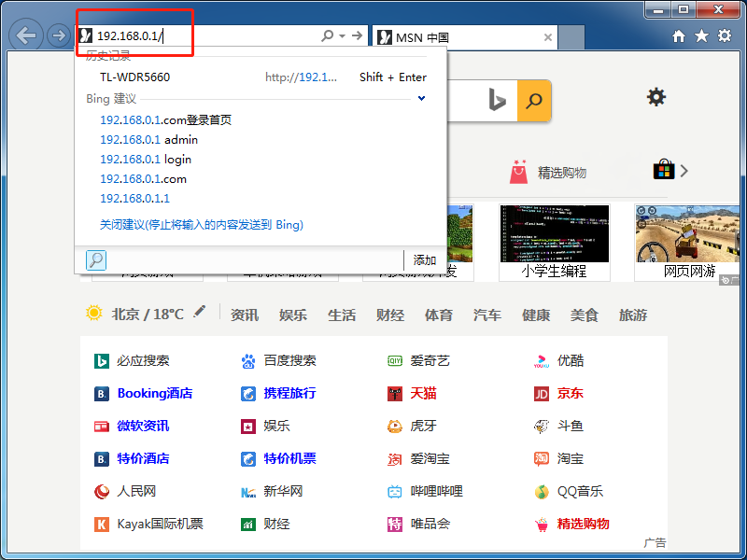This screenshot has width=747, height=560.
Task: Open the 生活 category
Action: click(x=342, y=315)
